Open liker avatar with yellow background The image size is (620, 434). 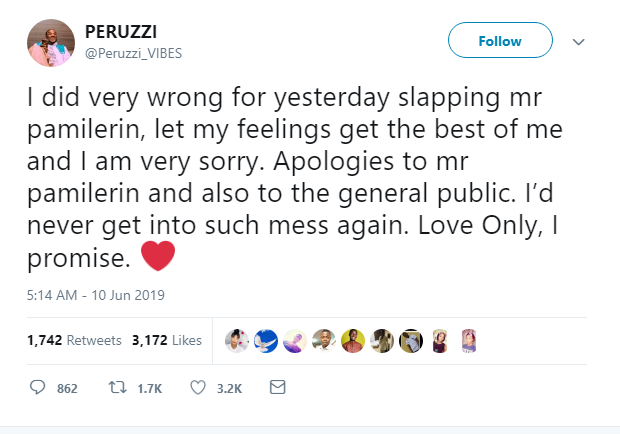point(352,341)
